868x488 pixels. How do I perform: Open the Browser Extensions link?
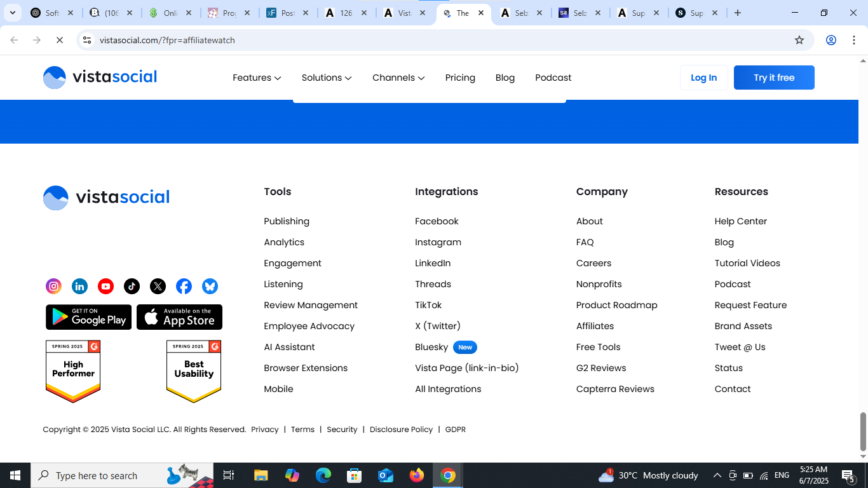(x=306, y=368)
